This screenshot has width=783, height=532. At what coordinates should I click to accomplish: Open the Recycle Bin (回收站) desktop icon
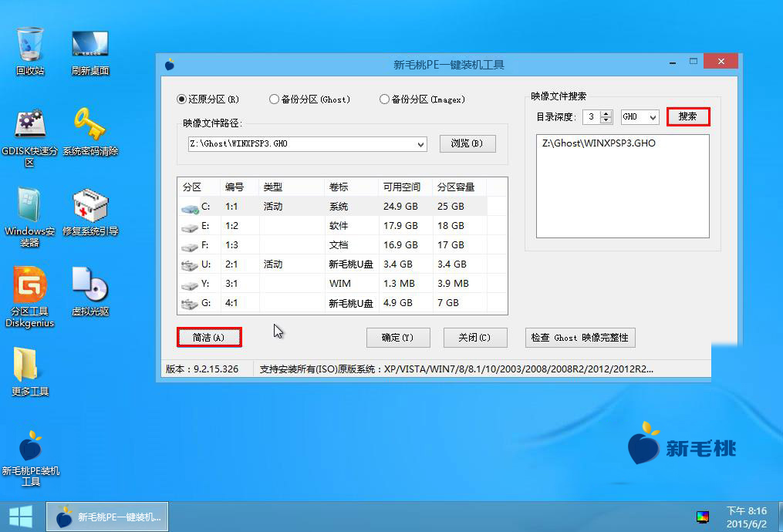tap(30, 52)
